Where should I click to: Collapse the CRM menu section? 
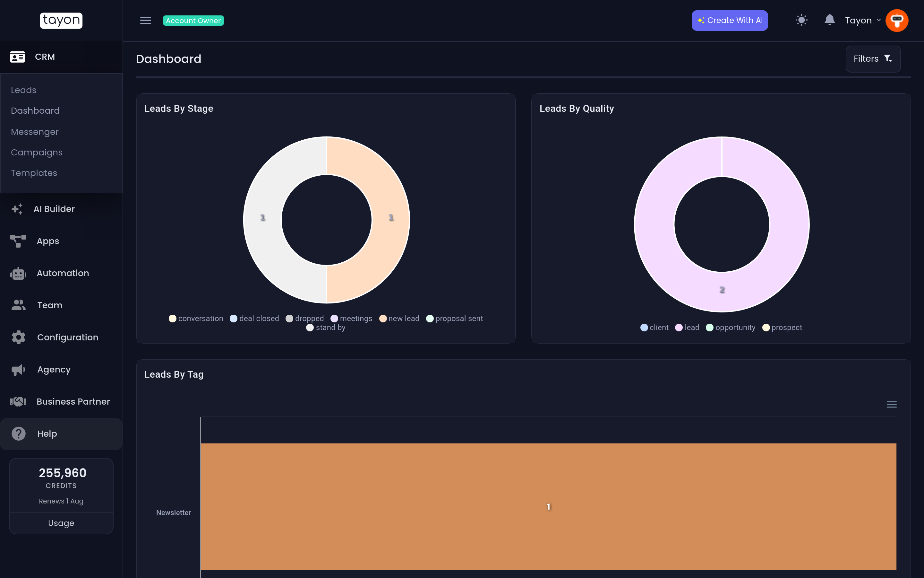(x=61, y=57)
